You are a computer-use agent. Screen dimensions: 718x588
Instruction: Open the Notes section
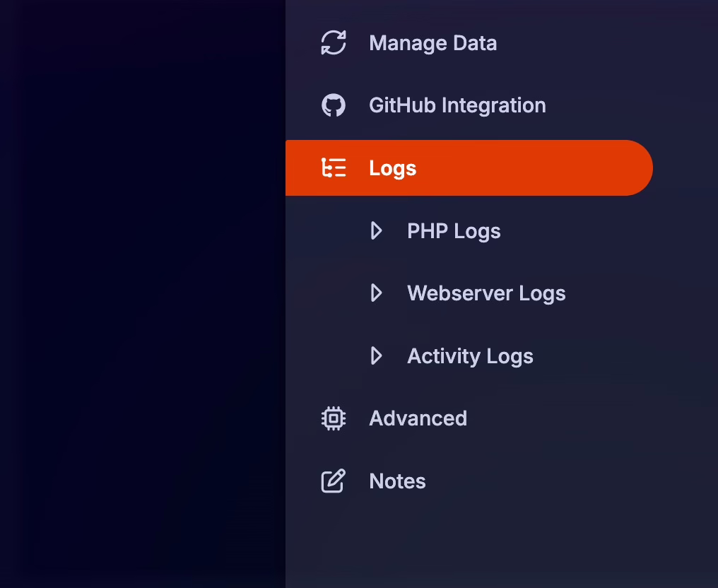397,481
